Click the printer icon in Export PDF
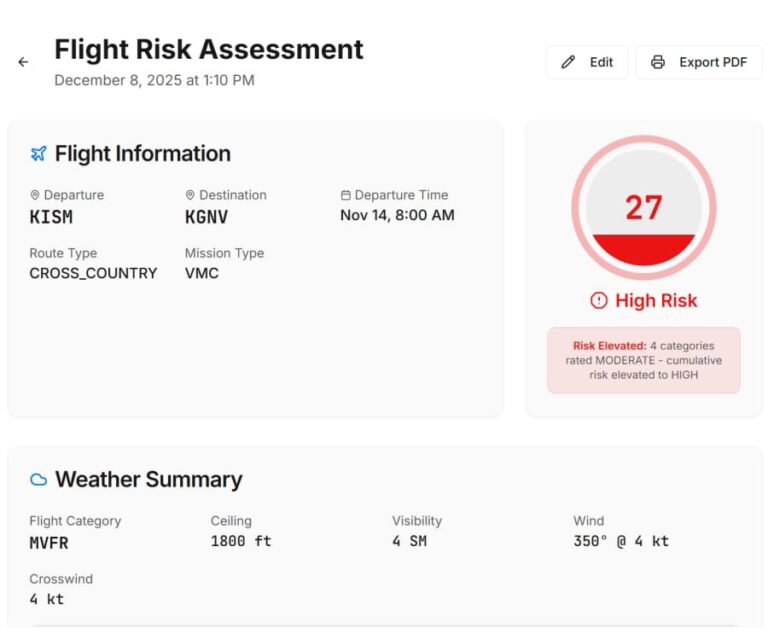Viewport: 768px width, 640px height. click(658, 62)
